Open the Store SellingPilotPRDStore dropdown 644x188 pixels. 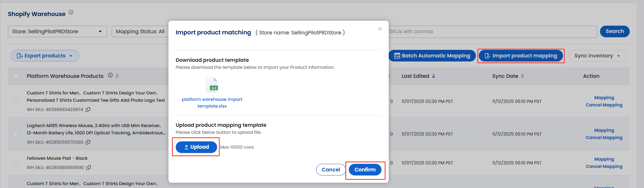(x=57, y=31)
